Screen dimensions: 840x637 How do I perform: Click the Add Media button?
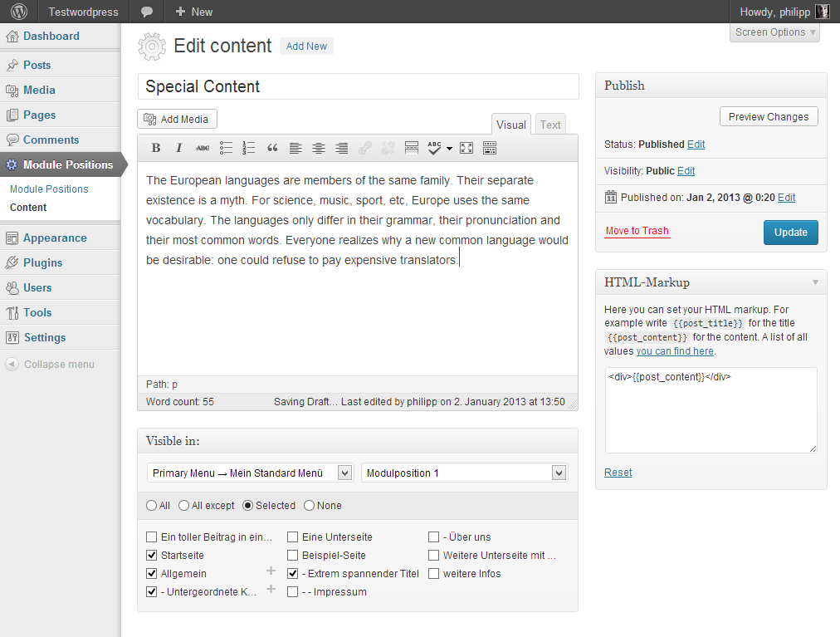coord(177,119)
